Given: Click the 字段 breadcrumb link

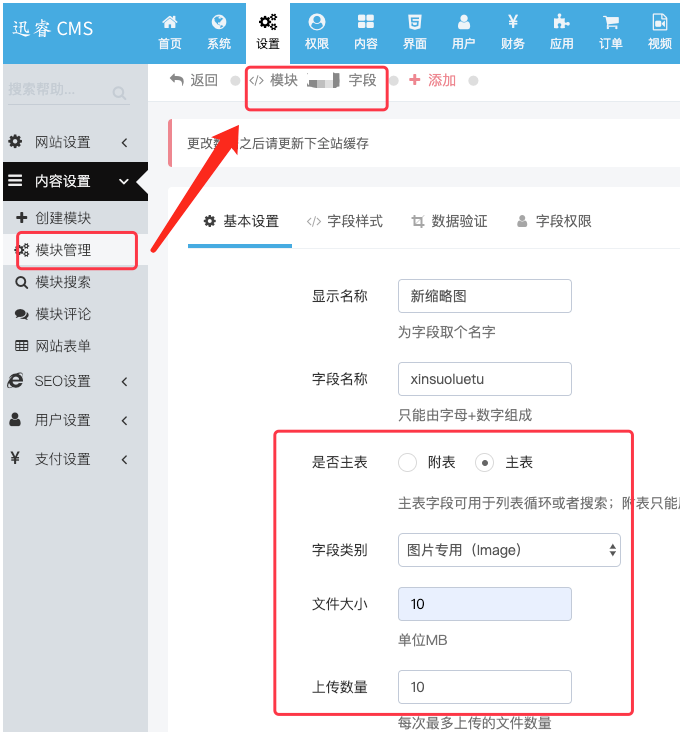Looking at the screenshot, I should click(x=362, y=80).
